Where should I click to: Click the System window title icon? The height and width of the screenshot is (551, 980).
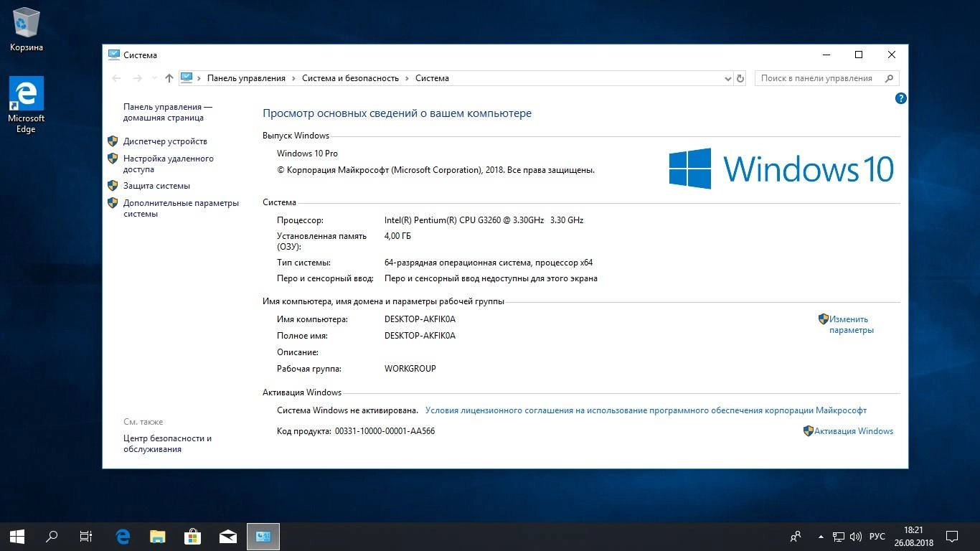[113, 55]
